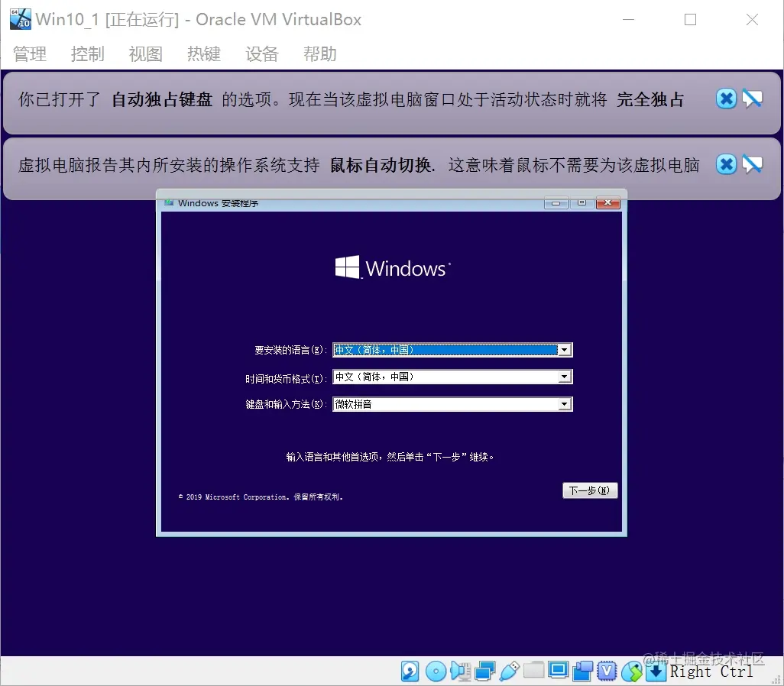Click the 键盘和输入方法(K) label
This screenshot has width=784, height=686.
(286, 404)
